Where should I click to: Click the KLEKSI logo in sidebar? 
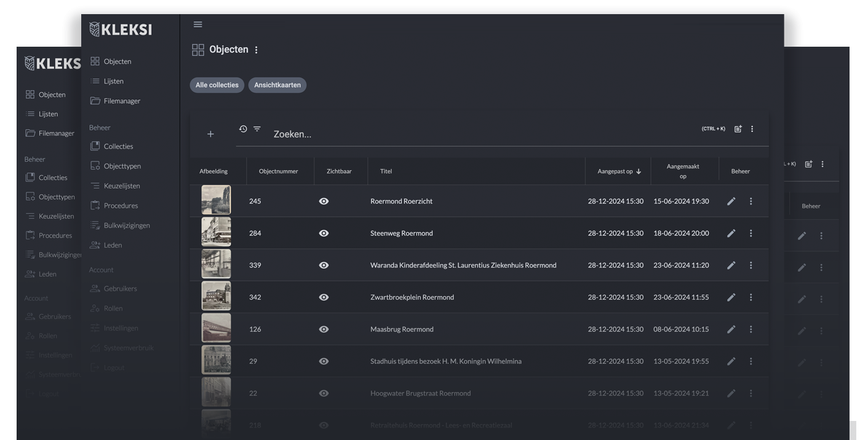point(121,29)
